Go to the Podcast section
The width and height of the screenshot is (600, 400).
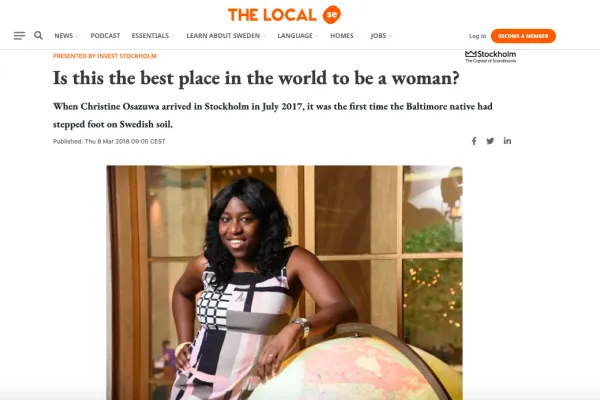tap(105, 36)
